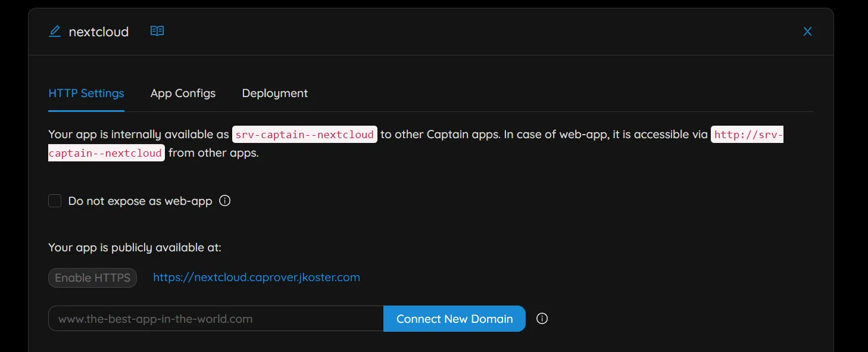The image size is (868, 352).
Task: Click the http://srv-captain--nextcloud code text
Action: (747, 135)
